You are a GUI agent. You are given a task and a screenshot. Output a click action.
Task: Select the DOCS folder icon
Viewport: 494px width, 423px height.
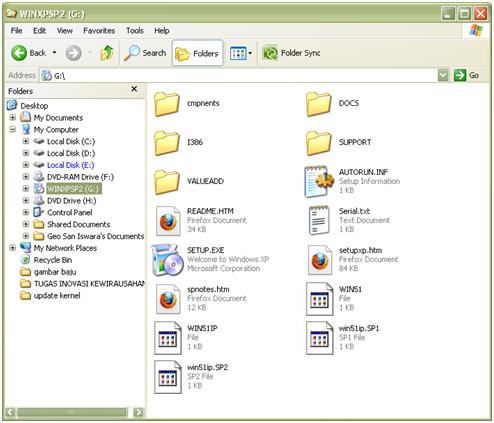pos(319,104)
